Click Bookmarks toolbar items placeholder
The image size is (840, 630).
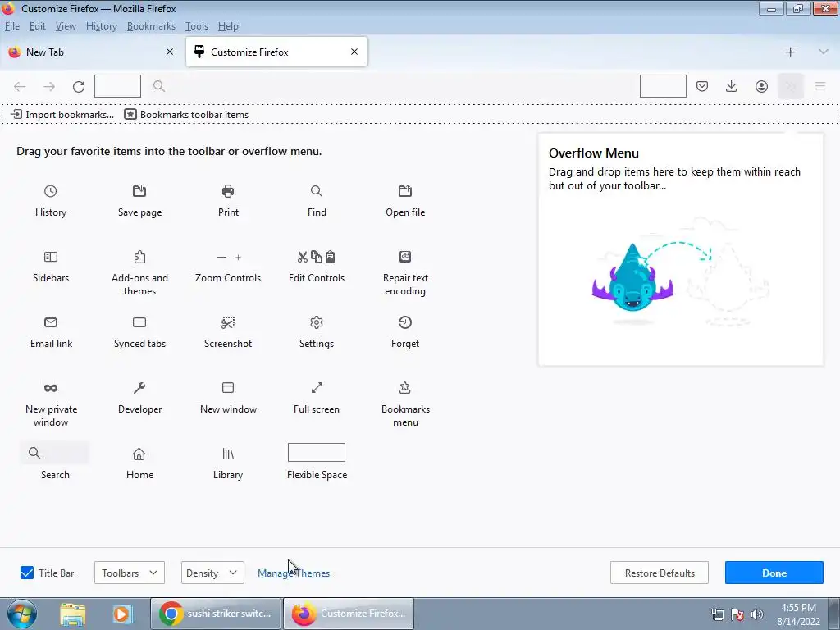pyautogui.click(x=186, y=115)
